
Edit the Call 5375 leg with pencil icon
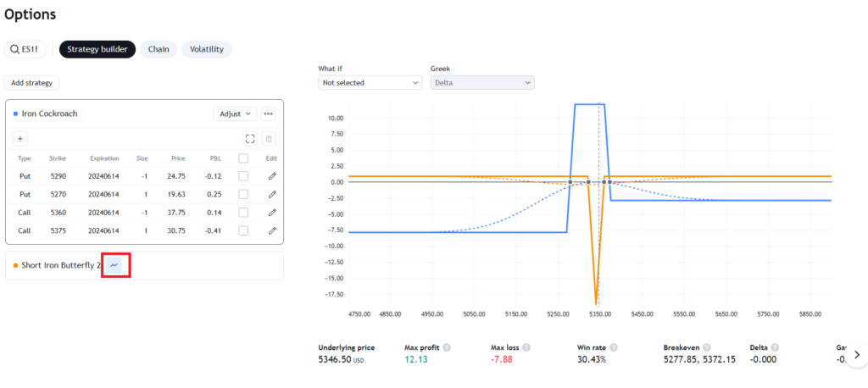(x=272, y=230)
